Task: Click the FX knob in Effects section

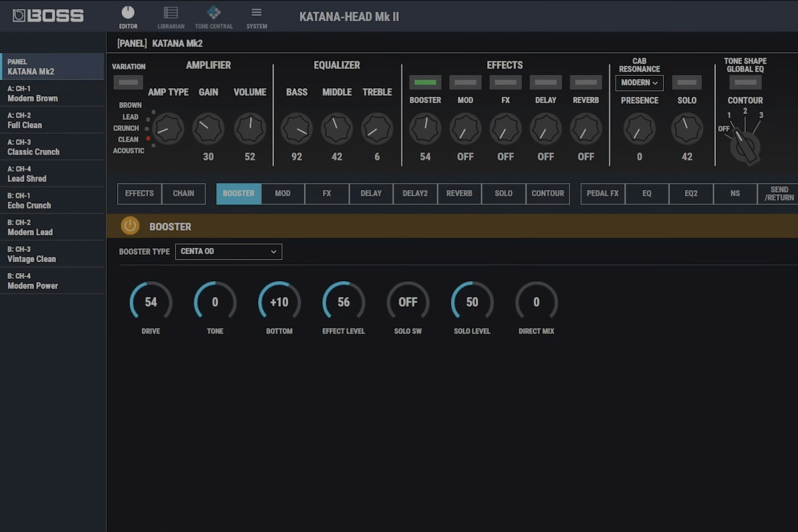Action: click(506, 129)
